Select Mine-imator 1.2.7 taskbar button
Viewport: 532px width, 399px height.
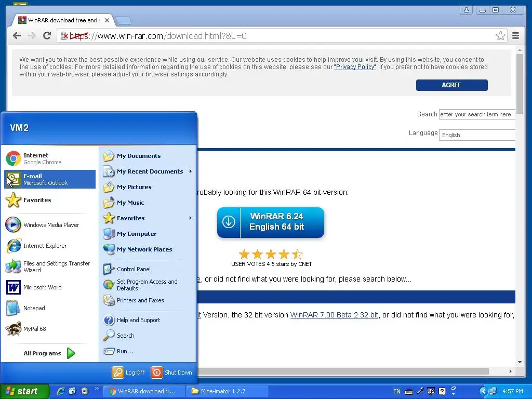pos(228,391)
